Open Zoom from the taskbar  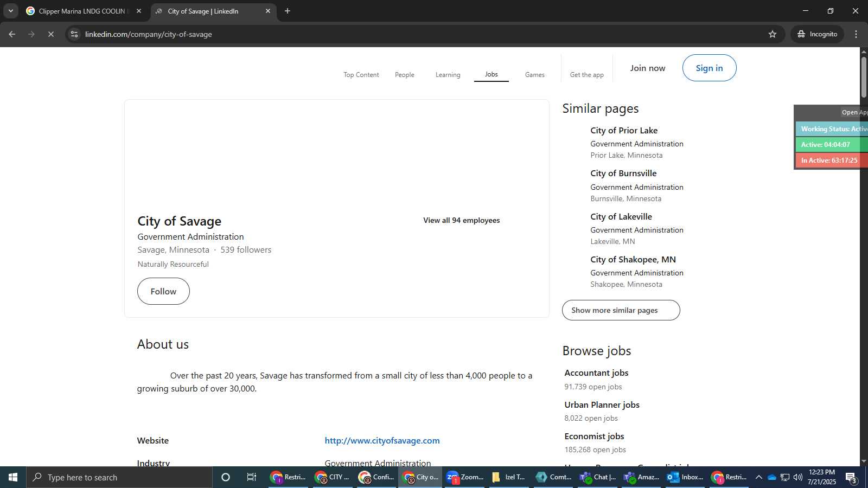point(464,477)
